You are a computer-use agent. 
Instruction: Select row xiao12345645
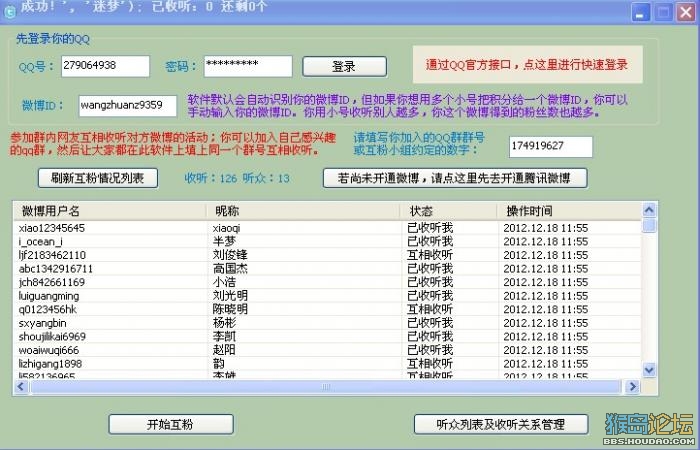[x=327, y=228]
